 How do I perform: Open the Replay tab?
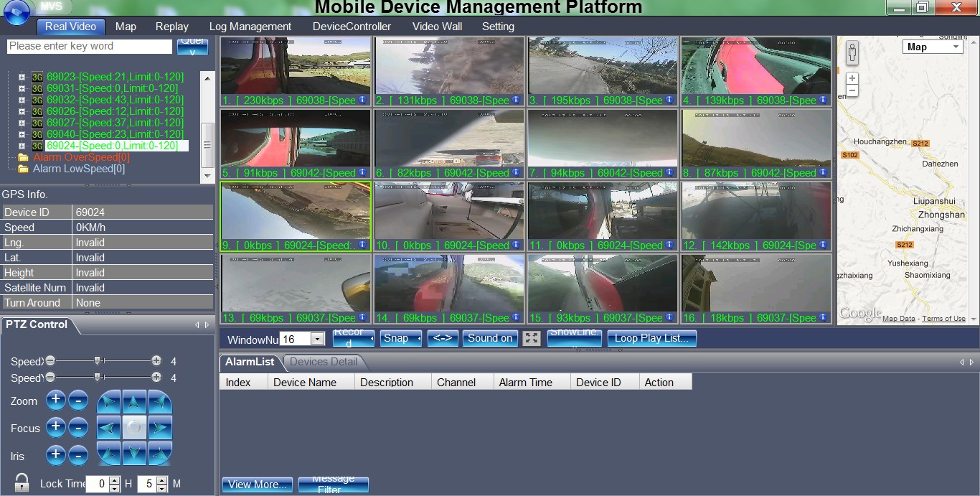[172, 27]
